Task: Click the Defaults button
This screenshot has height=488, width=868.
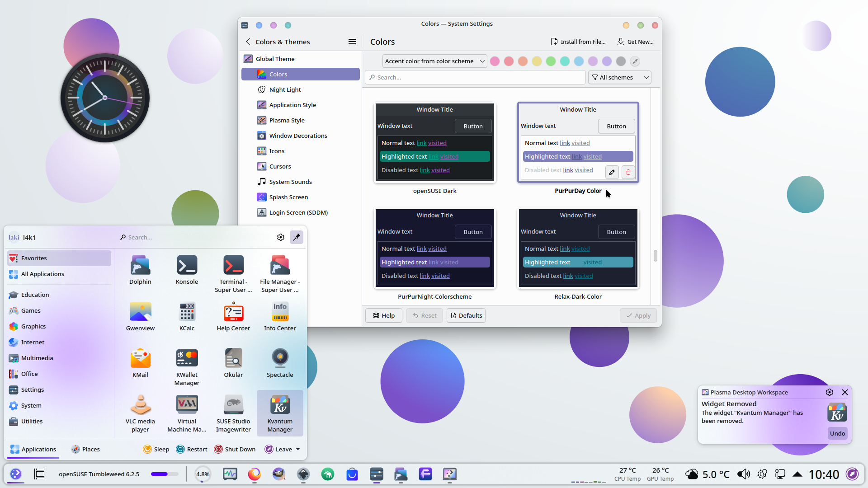Action: [466, 315]
